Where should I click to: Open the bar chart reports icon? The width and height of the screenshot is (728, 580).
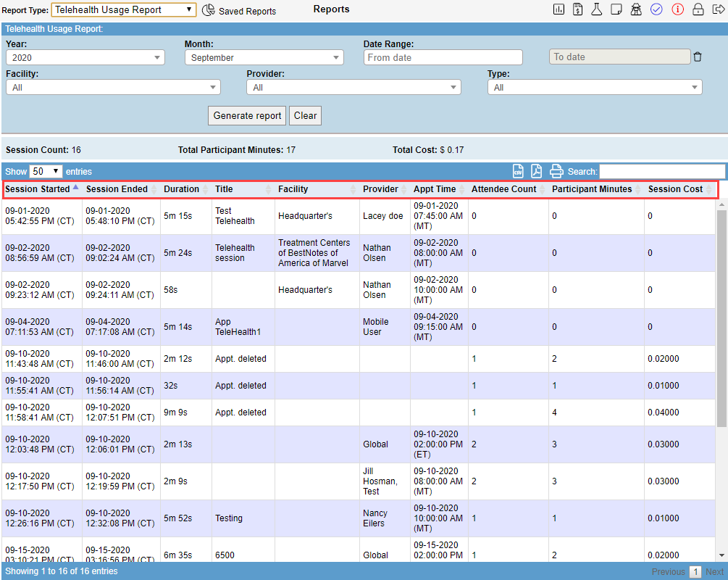coord(558,9)
